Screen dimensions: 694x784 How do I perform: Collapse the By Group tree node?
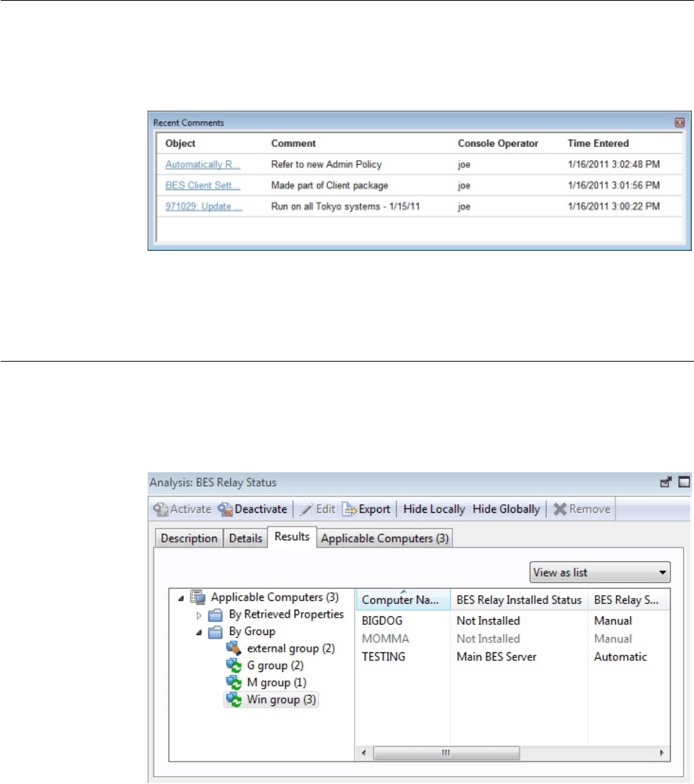point(198,633)
